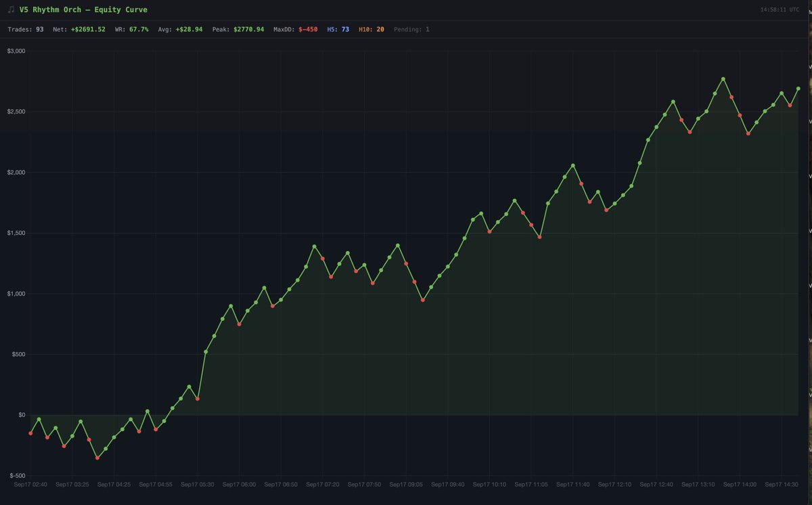Select the $2,000 y-axis label

tap(16, 173)
